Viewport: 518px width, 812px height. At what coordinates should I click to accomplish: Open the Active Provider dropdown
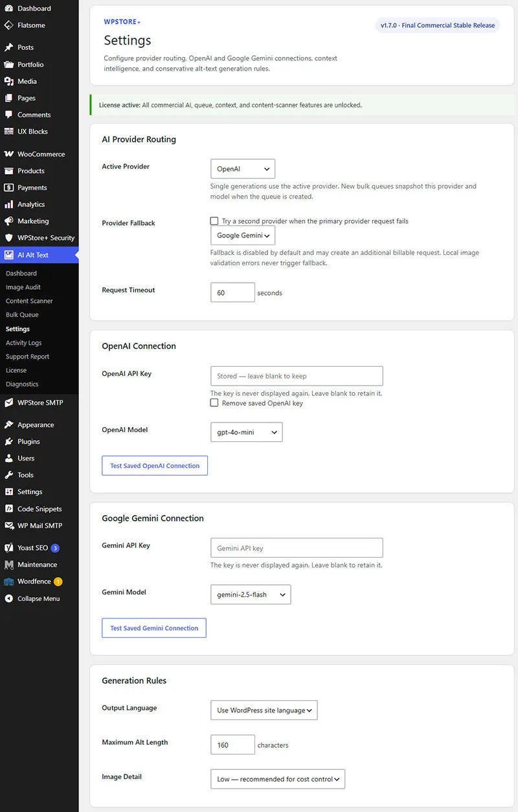[x=243, y=169]
